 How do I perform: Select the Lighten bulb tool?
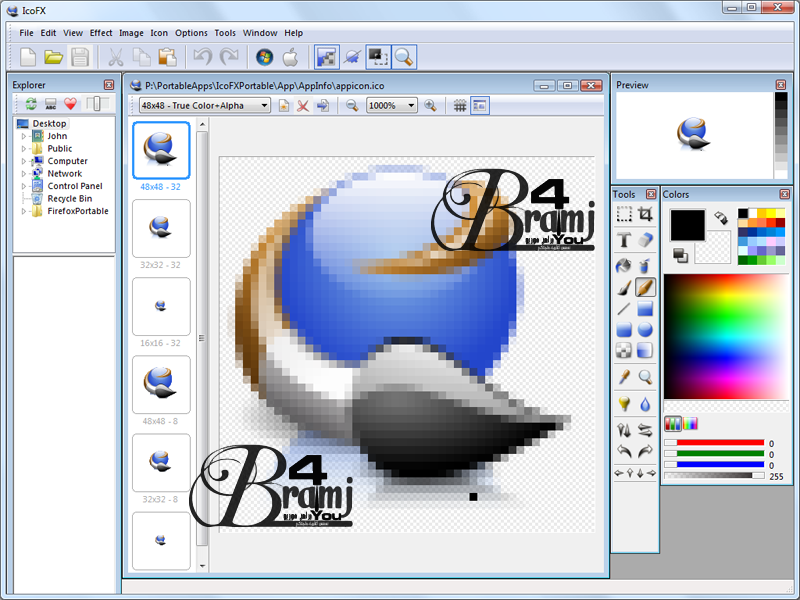[624, 404]
